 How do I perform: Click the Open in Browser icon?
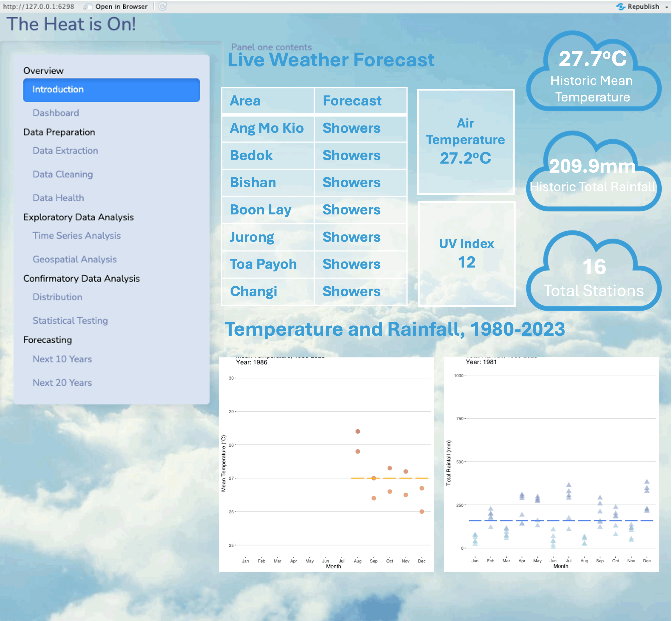pyautogui.click(x=88, y=6)
